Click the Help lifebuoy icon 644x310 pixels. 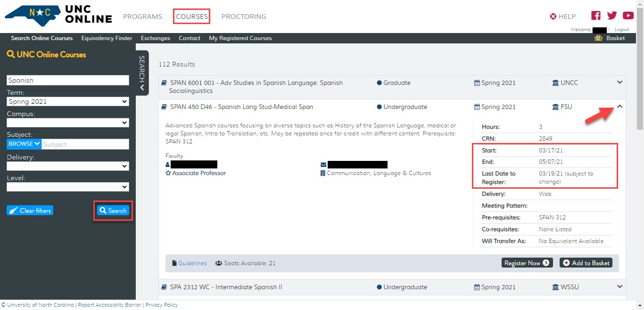click(x=553, y=17)
